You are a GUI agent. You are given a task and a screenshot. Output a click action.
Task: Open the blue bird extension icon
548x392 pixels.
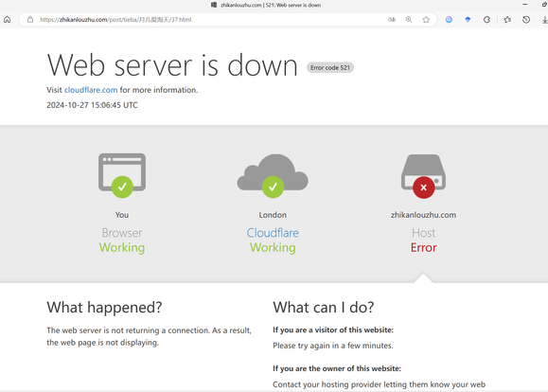pyautogui.click(x=468, y=20)
